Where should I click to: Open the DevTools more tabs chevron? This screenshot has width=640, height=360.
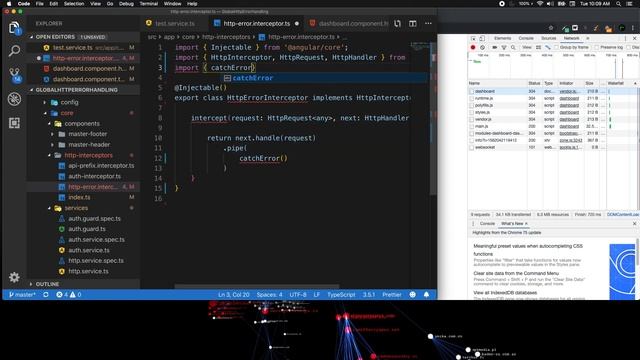coord(588,38)
